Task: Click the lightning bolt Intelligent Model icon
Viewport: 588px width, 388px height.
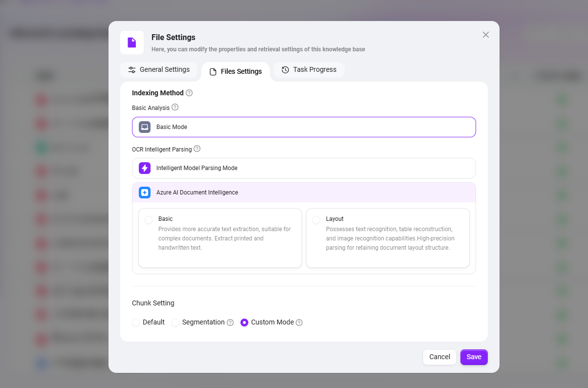Action: pyautogui.click(x=145, y=168)
